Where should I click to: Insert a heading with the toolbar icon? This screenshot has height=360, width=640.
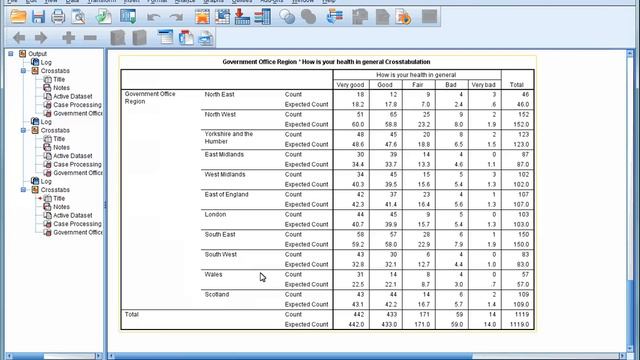point(166,38)
